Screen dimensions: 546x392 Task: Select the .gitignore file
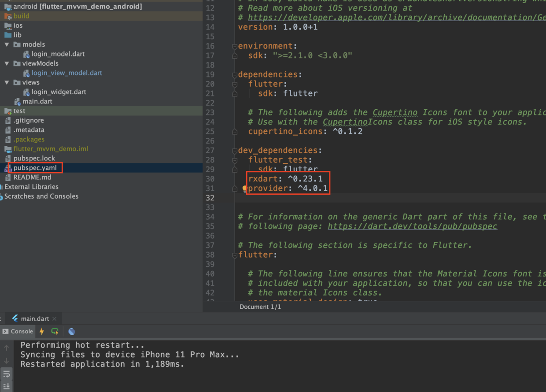29,120
